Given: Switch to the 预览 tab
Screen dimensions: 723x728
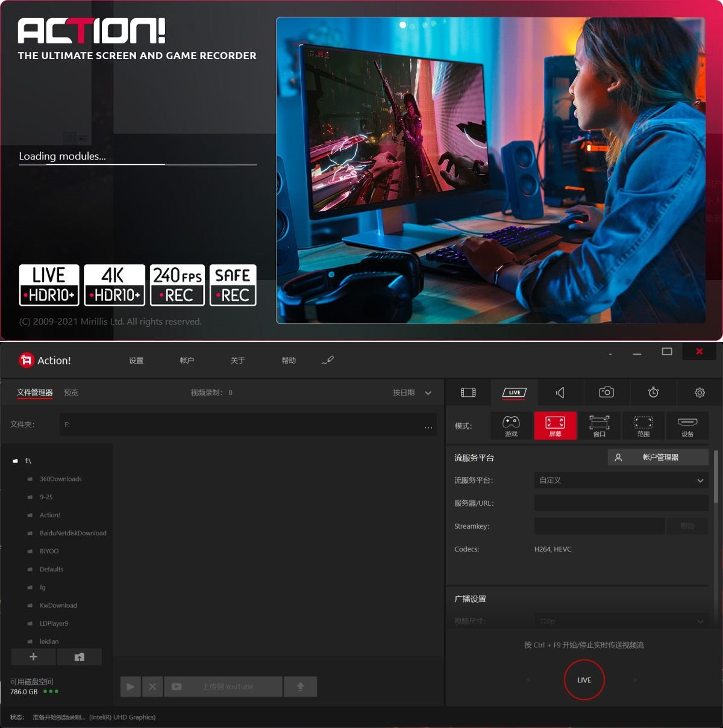Looking at the screenshot, I should 71,393.
